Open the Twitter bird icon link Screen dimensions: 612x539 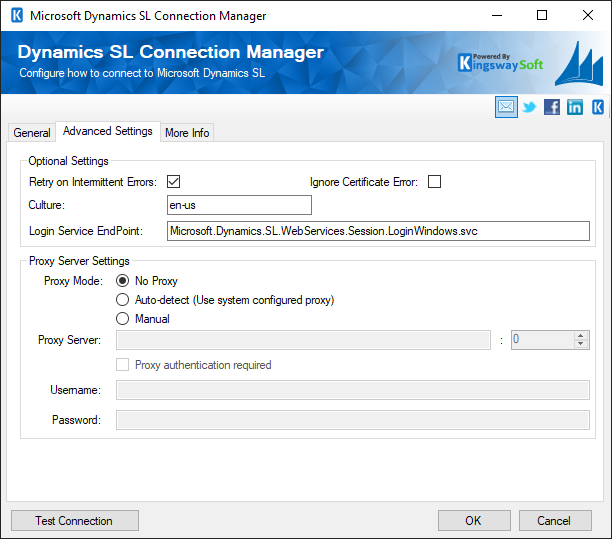click(x=529, y=107)
